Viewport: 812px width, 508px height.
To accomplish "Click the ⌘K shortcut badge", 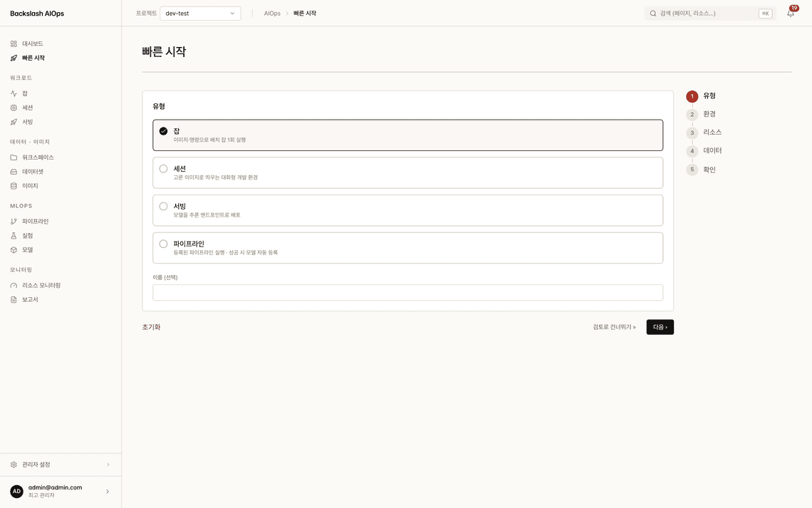I will point(765,14).
